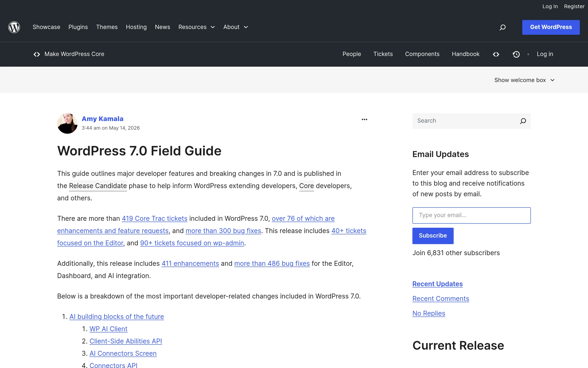Open the header search magnifier icon

click(x=503, y=27)
